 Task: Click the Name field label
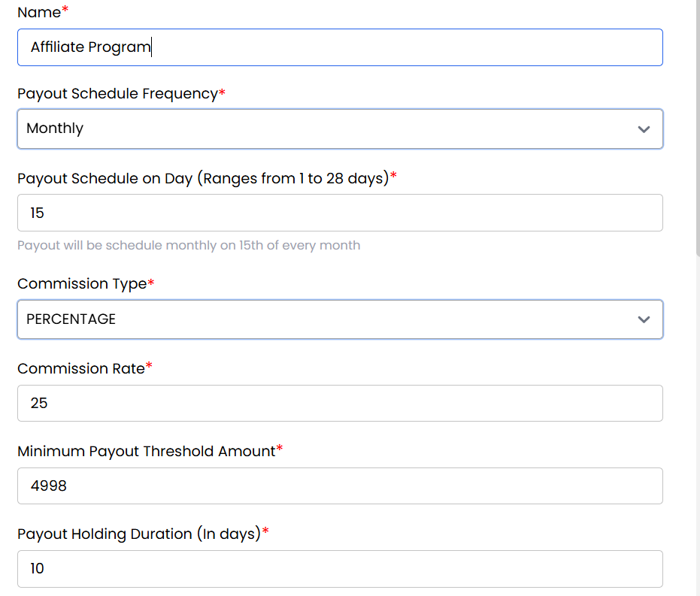point(39,12)
